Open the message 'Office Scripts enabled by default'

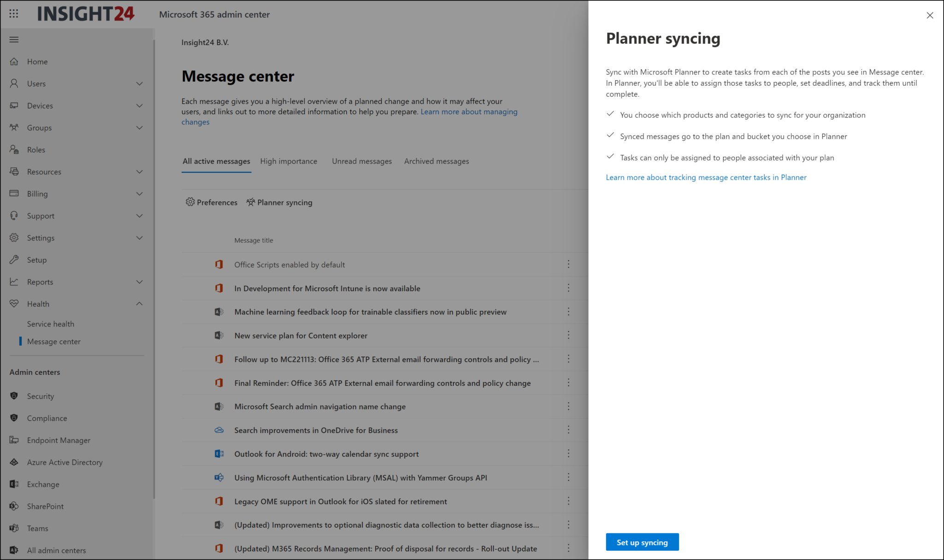[x=289, y=264]
